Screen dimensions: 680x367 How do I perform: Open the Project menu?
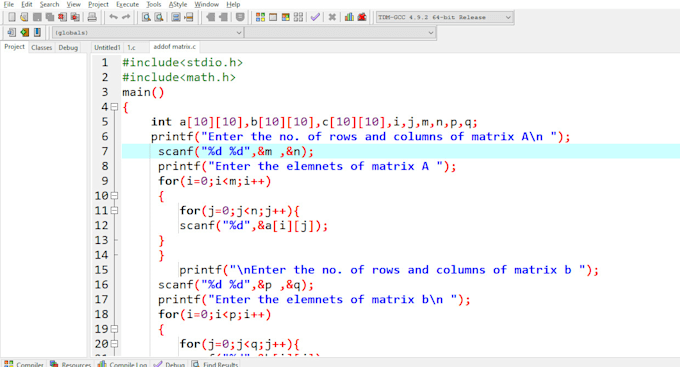tap(98, 4)
